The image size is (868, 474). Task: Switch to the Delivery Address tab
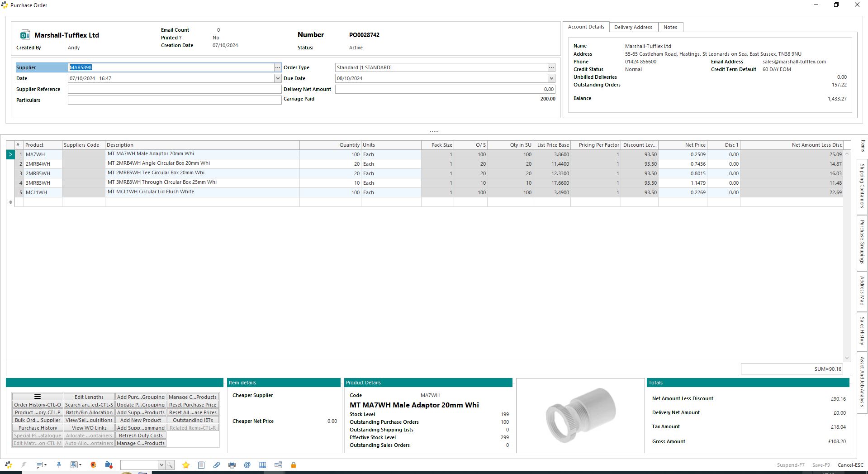(633, 27)
